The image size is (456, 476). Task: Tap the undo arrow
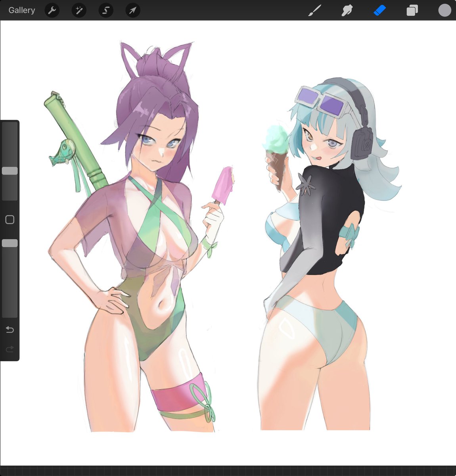pos(10,329)
